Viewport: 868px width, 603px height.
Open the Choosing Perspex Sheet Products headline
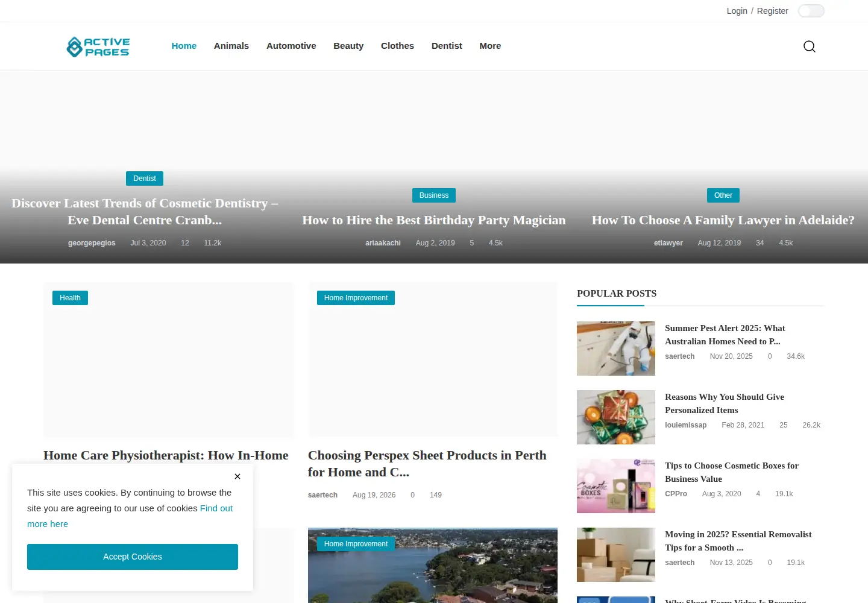(x=427, y=464)
